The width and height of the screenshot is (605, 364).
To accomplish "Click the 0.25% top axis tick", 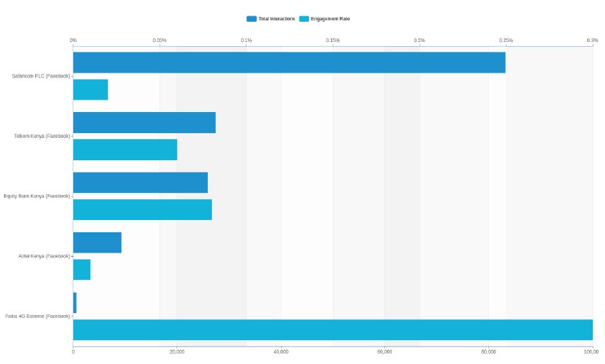I will 506,40.
